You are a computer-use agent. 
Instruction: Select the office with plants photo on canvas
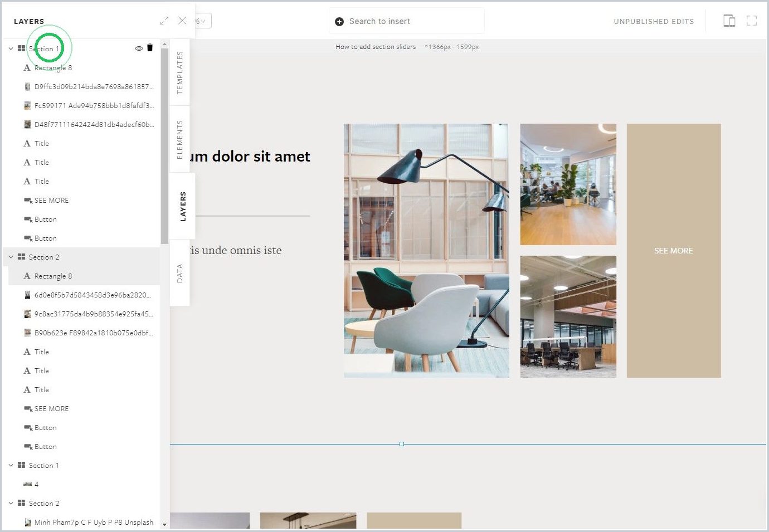pyautogui.click(x=568, y=184)
